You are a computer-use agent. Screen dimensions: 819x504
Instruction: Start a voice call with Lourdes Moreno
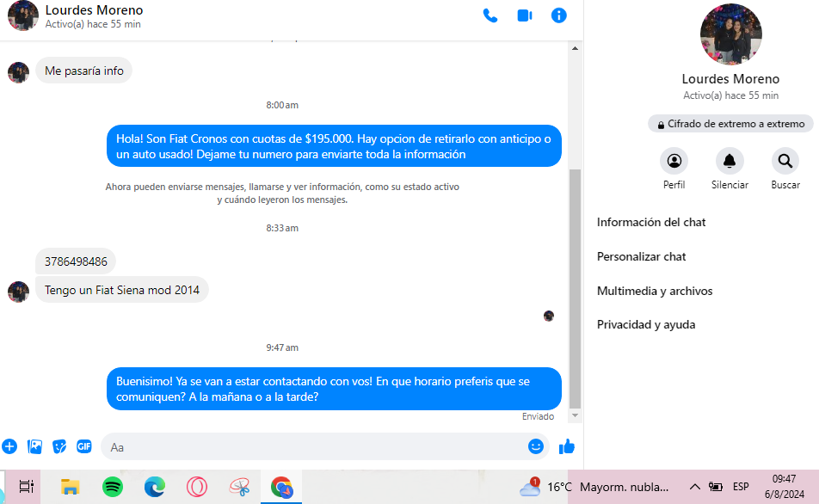click(x=490, y=15)
